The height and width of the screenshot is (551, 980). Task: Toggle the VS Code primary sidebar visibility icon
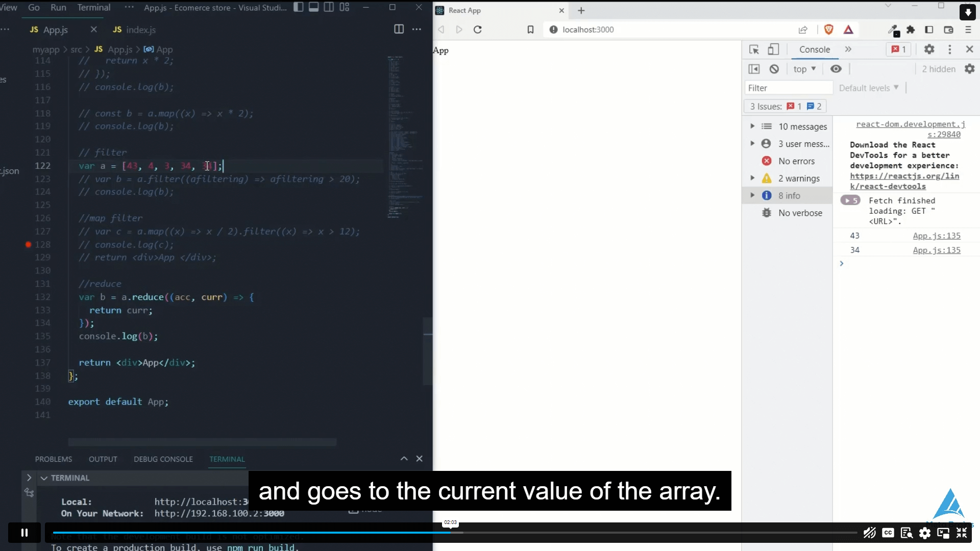[x=298, y=7]
